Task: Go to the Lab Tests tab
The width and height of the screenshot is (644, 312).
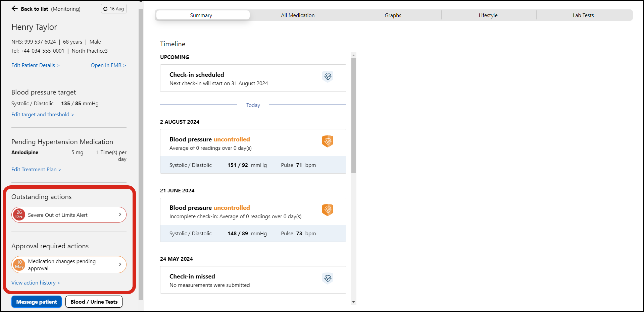Action: (583, 15)
